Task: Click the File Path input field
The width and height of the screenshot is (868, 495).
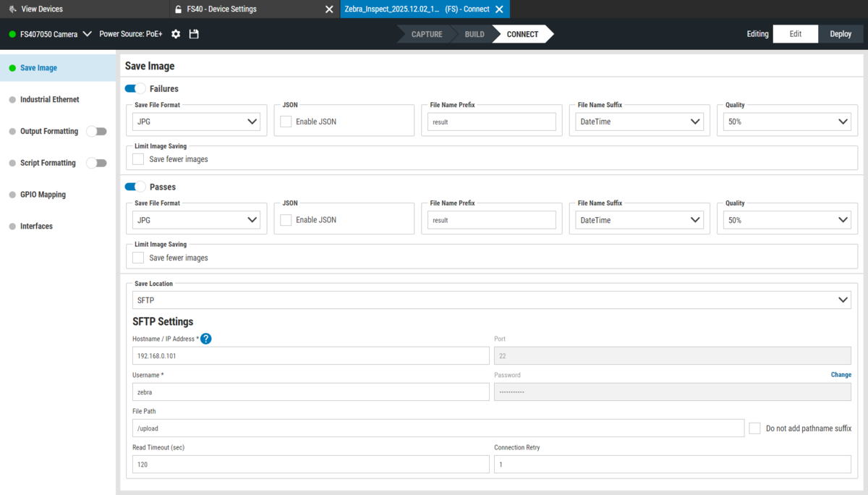Action: click(x=438, y=428)
